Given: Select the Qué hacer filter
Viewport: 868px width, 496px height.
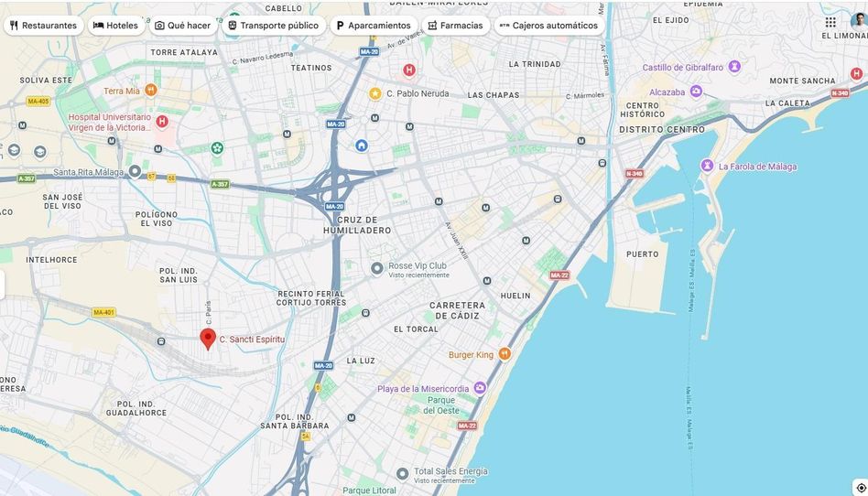Looking at the screenshot, I should pos(183,26).
